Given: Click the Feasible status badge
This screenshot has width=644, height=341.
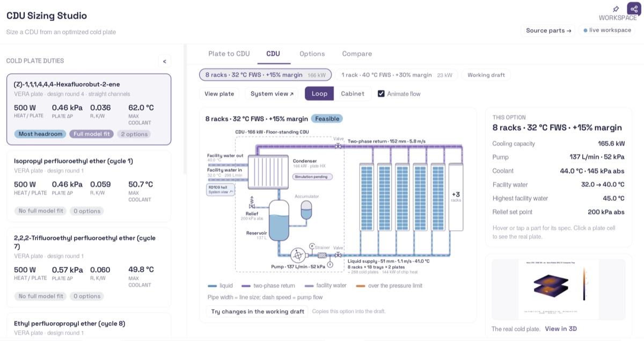Looking at the screenshot, I should 327,119.
